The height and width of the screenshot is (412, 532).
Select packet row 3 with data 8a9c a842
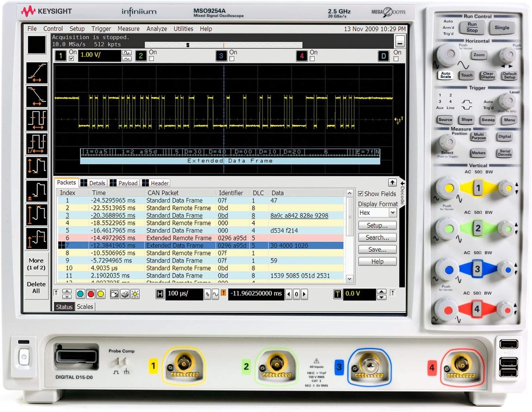[200, 216]
